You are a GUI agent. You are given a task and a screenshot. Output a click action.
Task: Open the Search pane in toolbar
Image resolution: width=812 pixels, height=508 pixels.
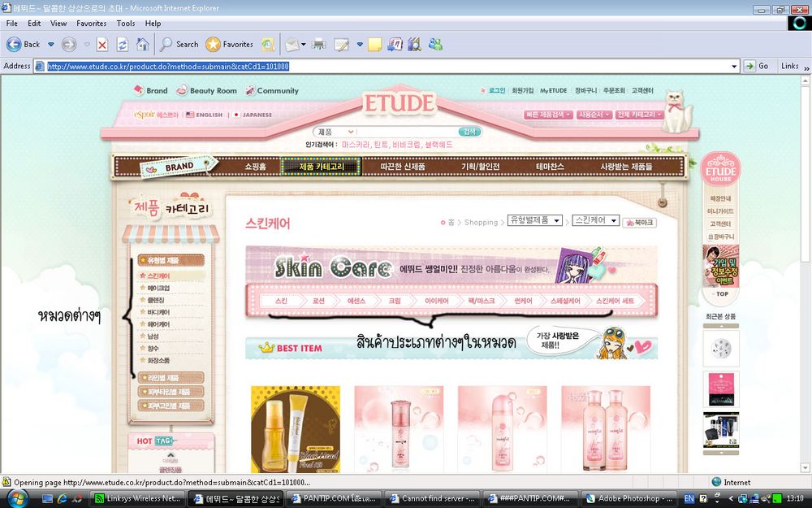179,45
